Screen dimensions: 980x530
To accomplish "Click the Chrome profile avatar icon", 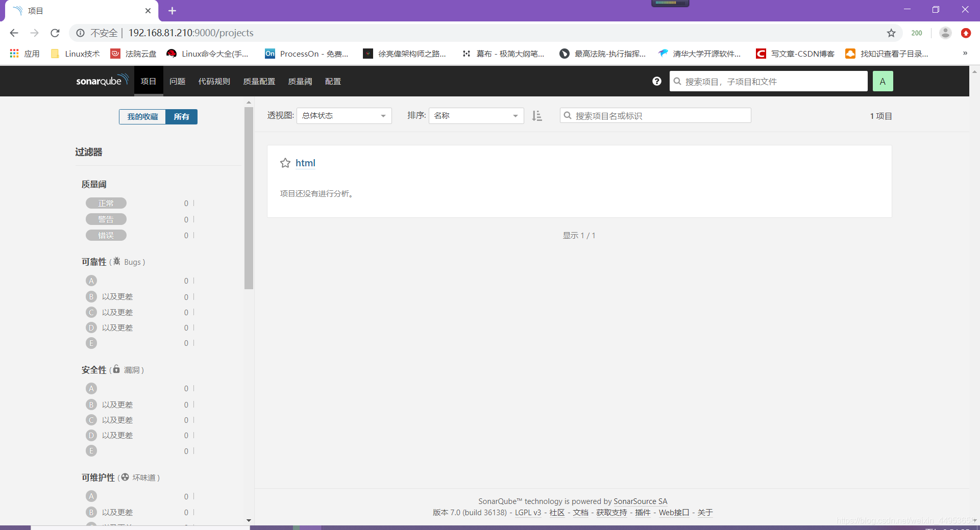I will pos(945,33).
